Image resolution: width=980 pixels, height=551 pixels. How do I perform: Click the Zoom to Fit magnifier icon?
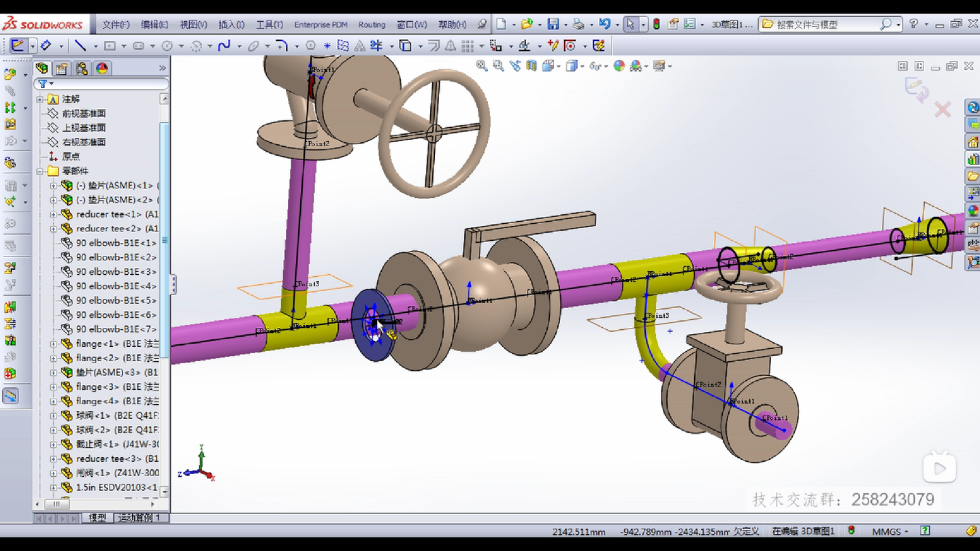click(482, 66)
